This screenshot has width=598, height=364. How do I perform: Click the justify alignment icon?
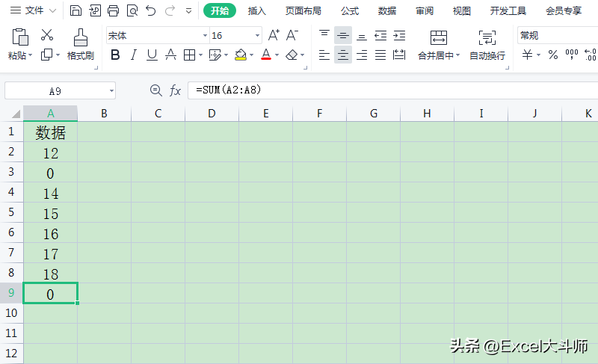click(x=380, y=55)
